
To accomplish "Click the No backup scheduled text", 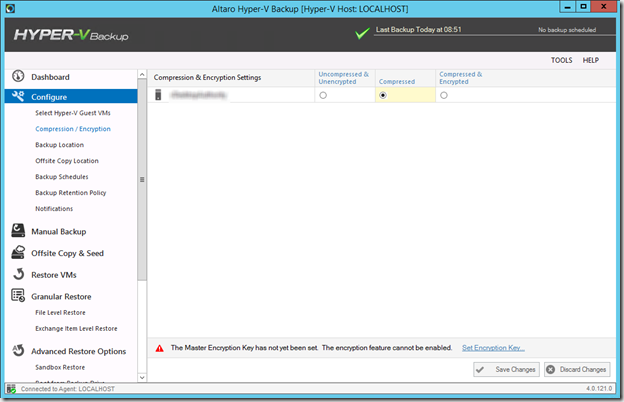I will click(567, 30).
